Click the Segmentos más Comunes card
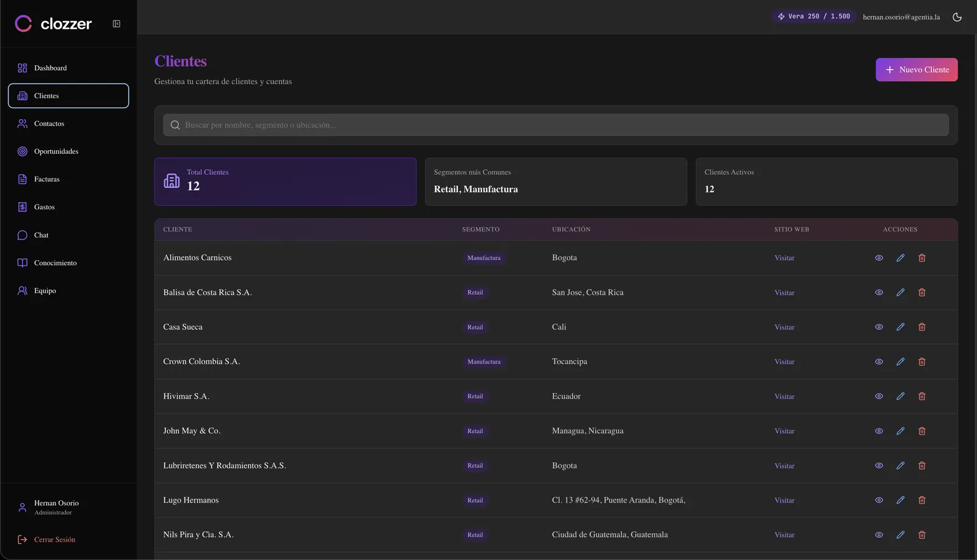The image size is (977, 560). 556,182
